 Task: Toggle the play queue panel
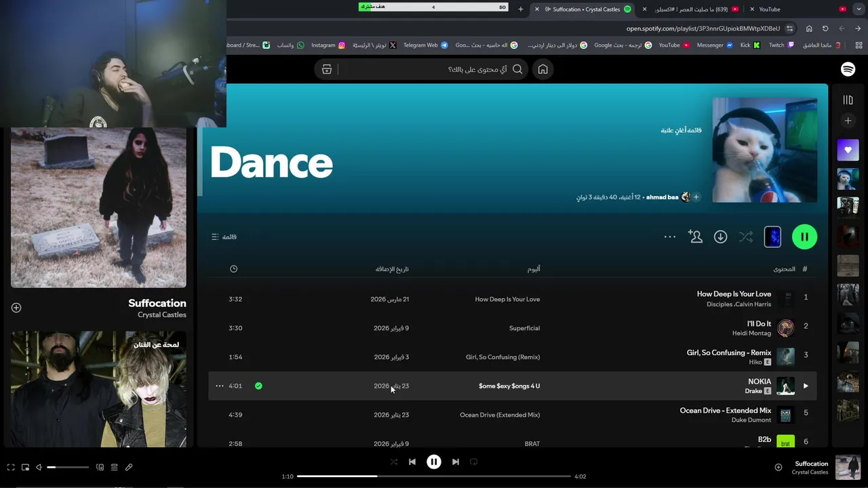pos(114,467)
